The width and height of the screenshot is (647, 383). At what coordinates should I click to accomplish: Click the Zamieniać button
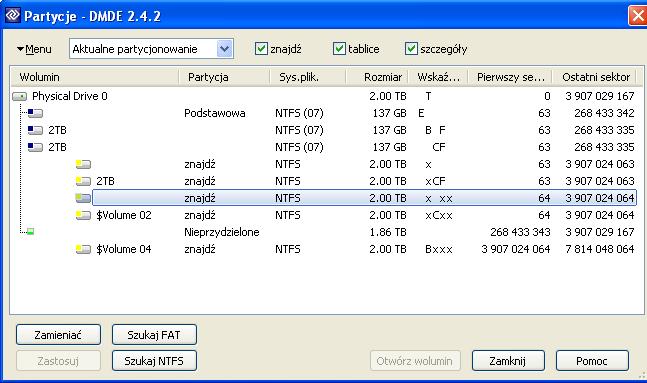coord(58,335)
